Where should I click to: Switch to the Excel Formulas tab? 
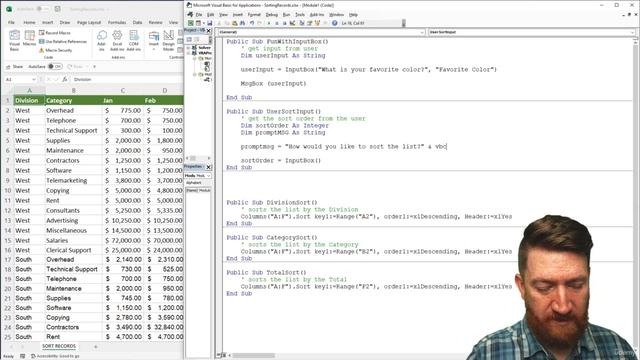(117, 22)
